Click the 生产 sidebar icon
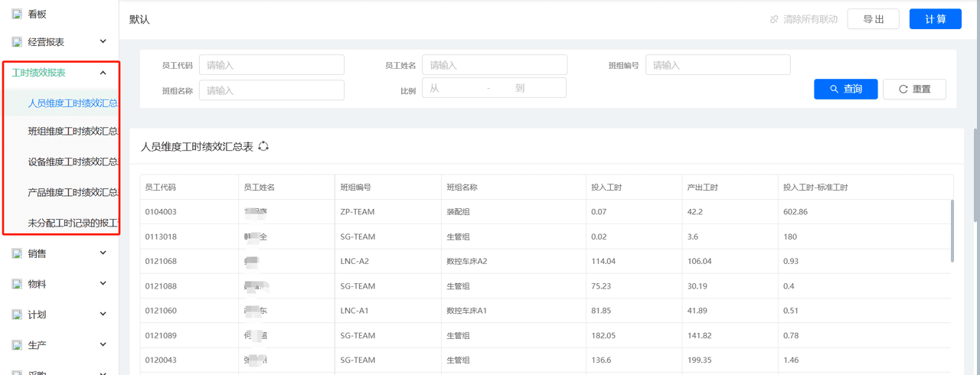Image resolution: width=980 pixels, height=375 pixels. 17,345
